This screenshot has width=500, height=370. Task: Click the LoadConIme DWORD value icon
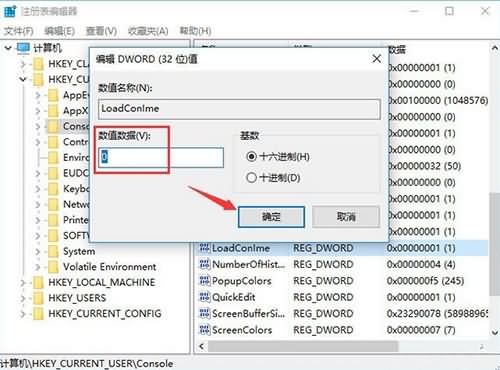(204, 248)
